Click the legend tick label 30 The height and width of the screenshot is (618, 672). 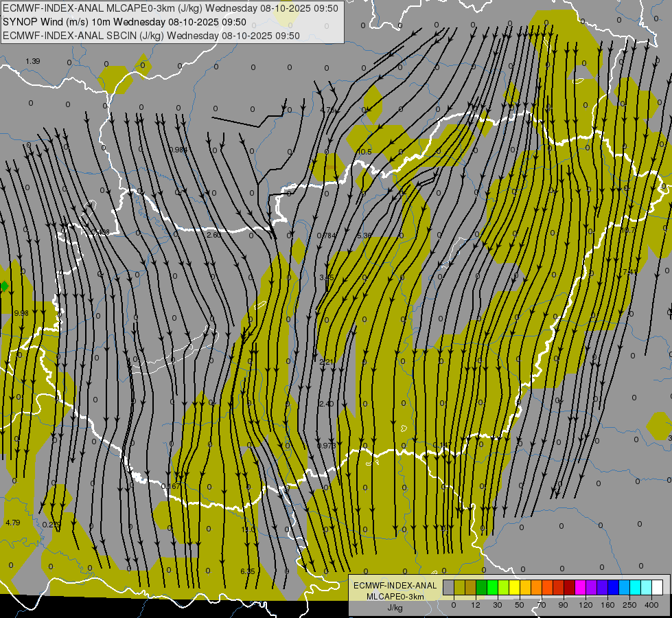point(498,605)
